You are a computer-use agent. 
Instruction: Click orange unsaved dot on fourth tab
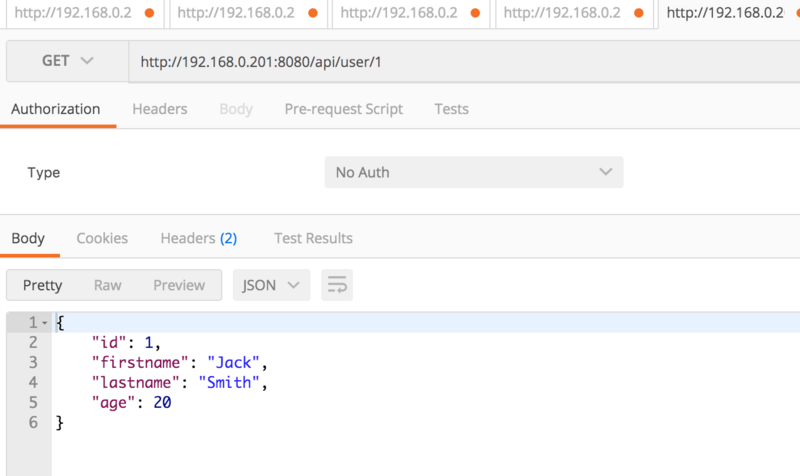tap(640, 14)
